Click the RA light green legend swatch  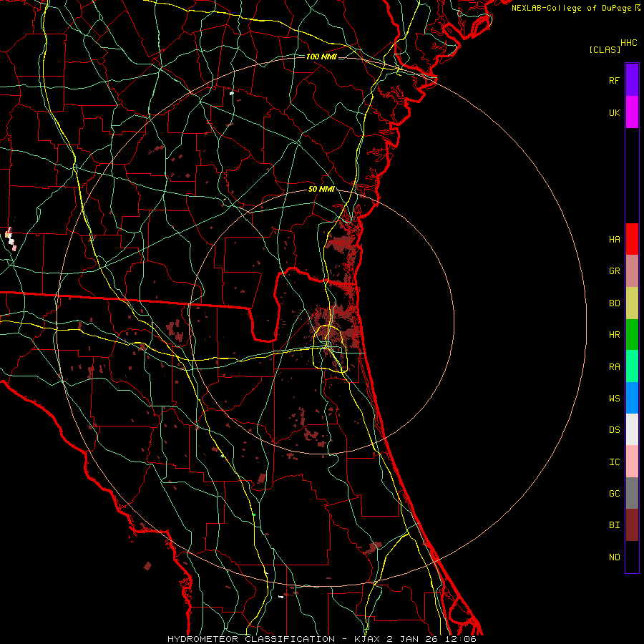tap(632, 366)
